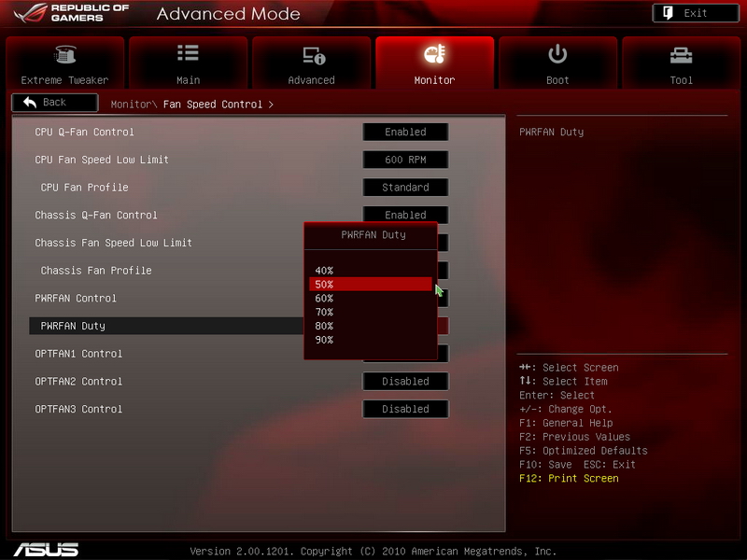The image size is (747, 560).
Task: Click the Back arrow icon
Action: (x=30, y=102)
